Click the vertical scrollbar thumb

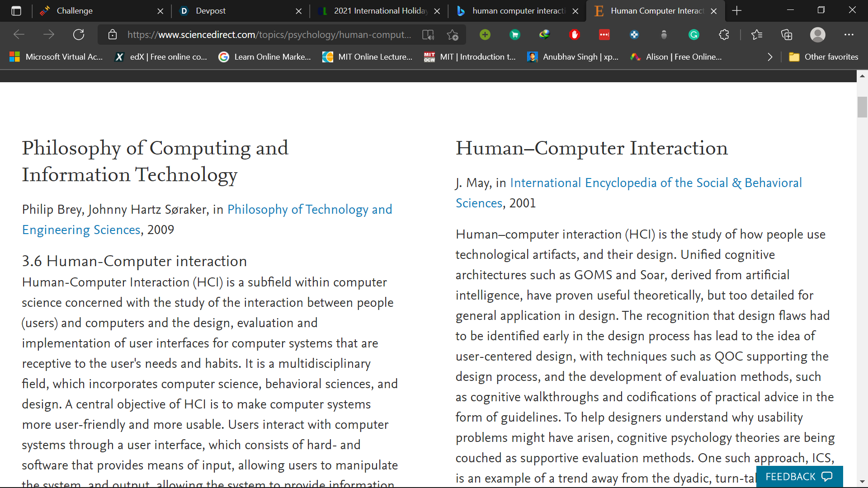(862, 107)
